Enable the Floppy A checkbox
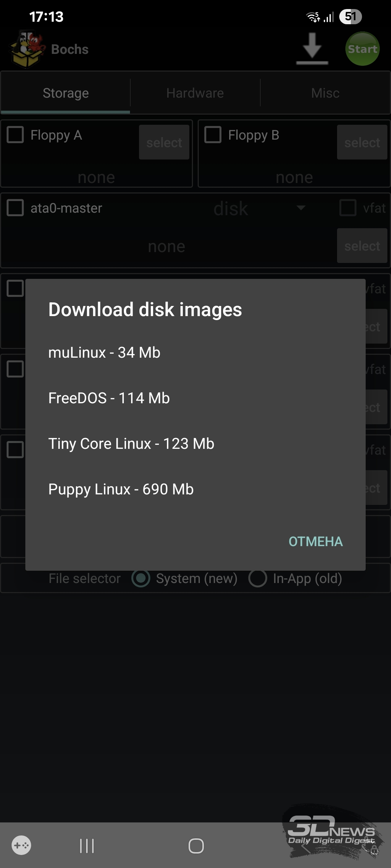This screenshot has width=391, height=868. (15, 135)
